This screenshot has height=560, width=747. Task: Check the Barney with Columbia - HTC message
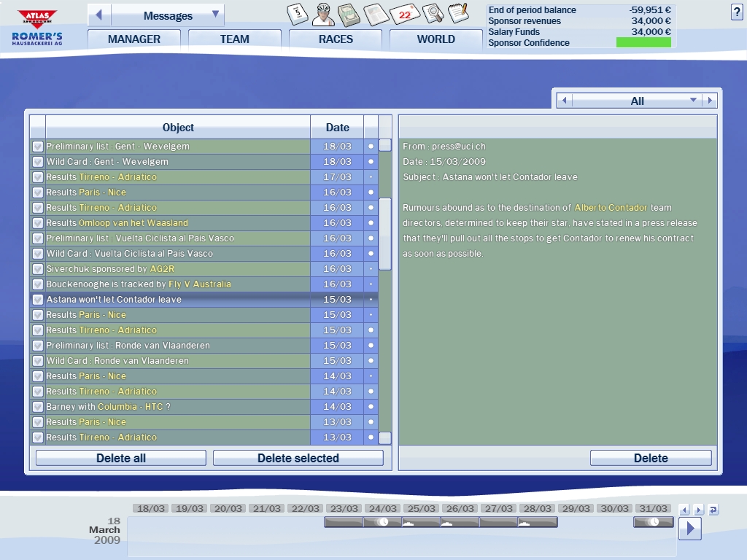[38, 407]
